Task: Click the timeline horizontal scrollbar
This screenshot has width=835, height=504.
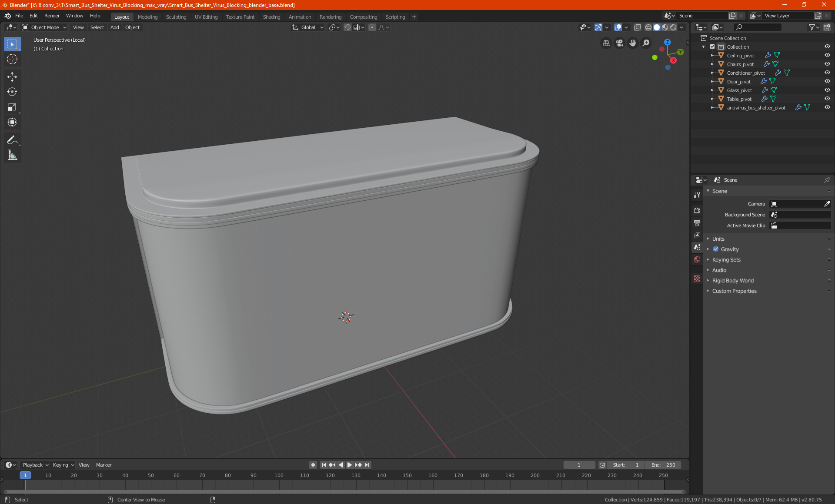Action: tap(344, 492)
